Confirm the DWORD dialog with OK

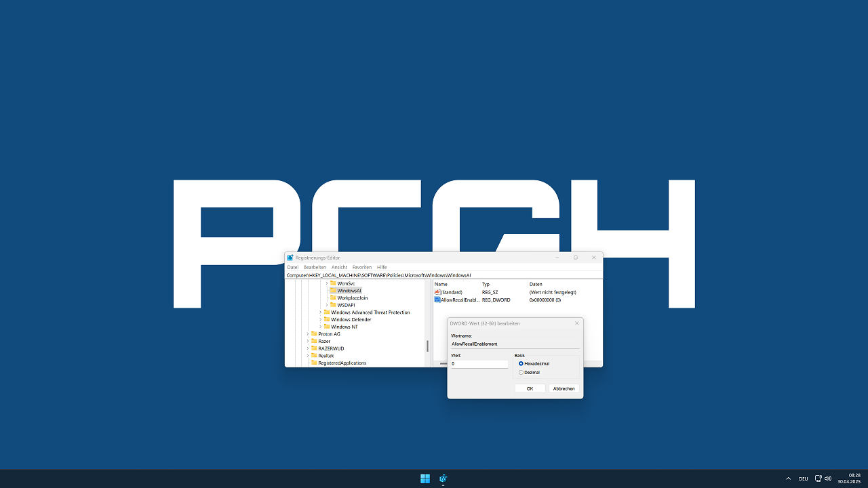pos(530,388)
